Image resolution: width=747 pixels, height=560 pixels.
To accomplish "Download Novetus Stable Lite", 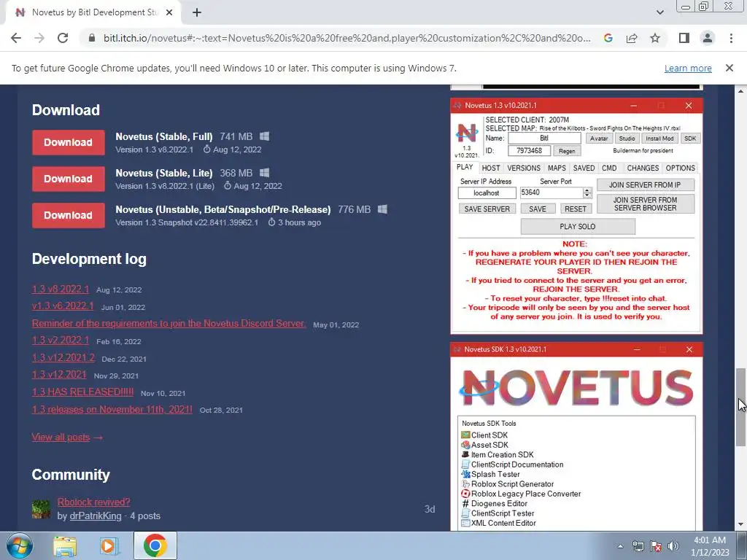I will click(68, 179).
